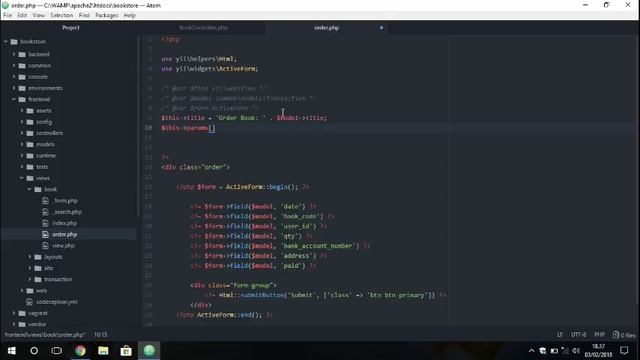Open view.php from the tree
This screenshot has height=360, width=640.
tap(63, 246)
